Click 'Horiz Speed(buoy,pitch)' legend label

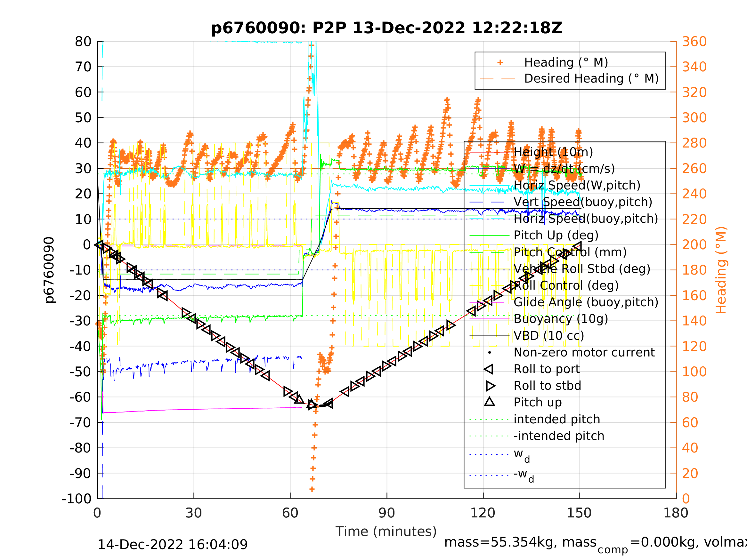586,219
